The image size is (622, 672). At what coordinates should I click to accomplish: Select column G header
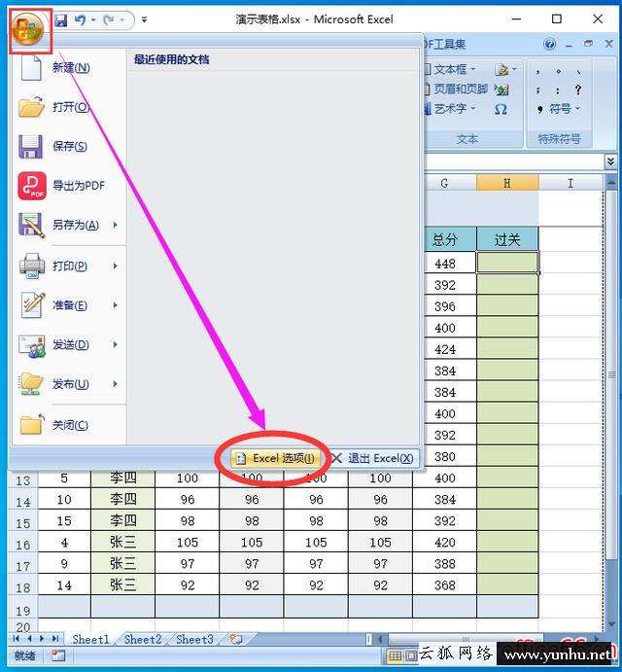445,183
